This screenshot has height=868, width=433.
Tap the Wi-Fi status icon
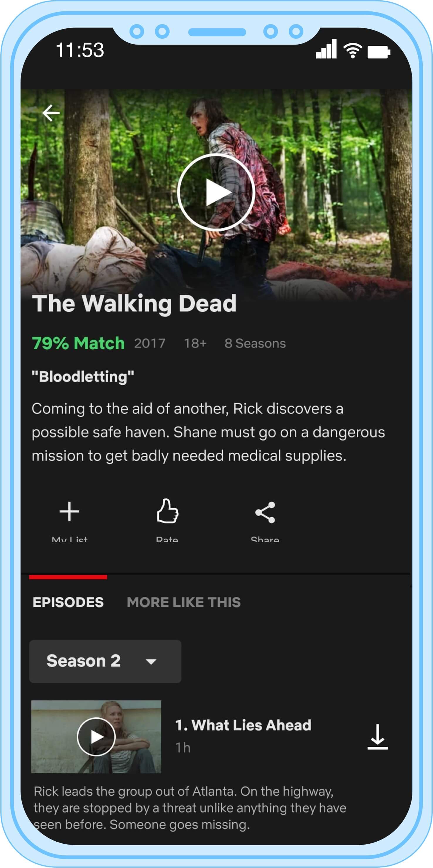pos(353,50)
